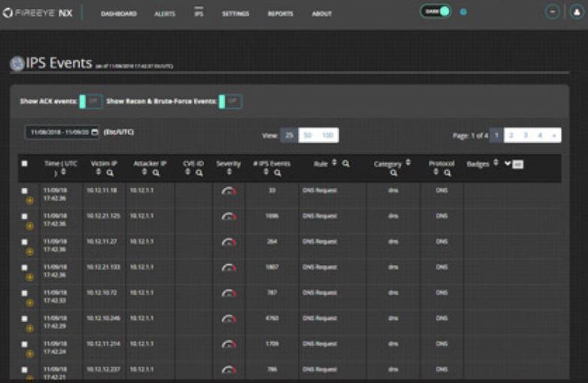Click the FireEye NX logo
The height and width of the screenshot is (383, 588).
(38, 14)
